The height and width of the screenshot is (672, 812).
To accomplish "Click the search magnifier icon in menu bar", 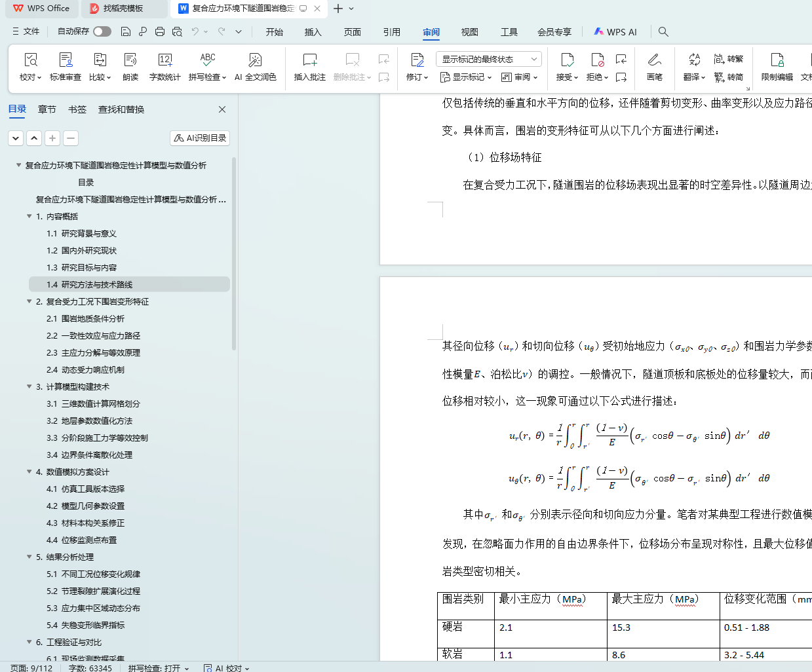I will point(663,31).
